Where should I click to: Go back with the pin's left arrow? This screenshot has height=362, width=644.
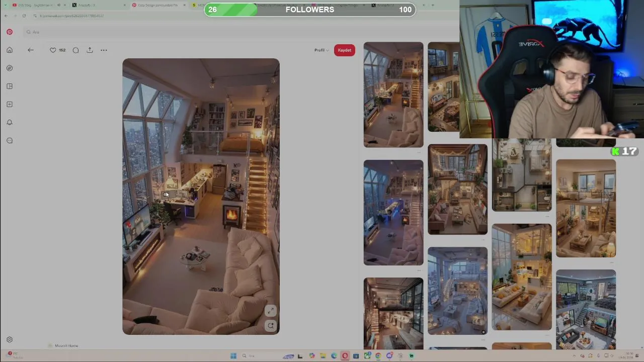click(x=31, y=50)
